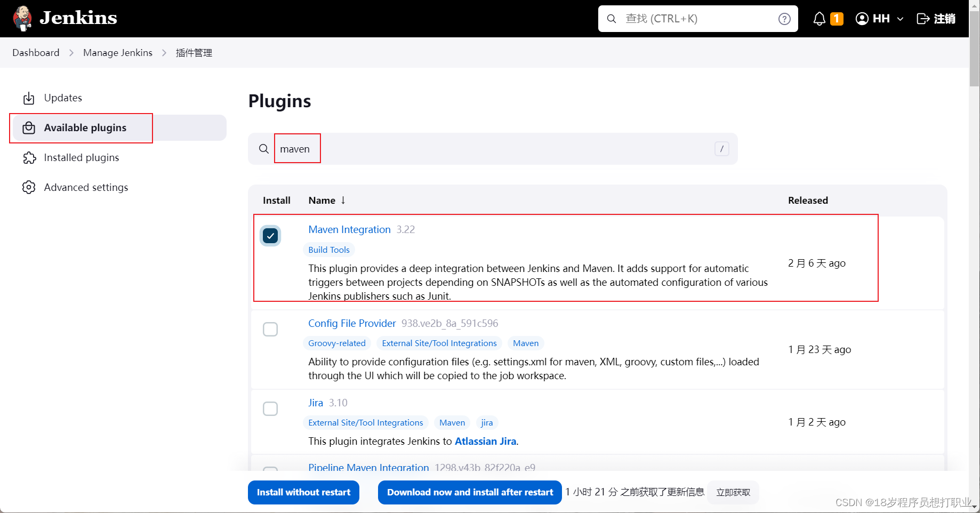Click the 2 月 6 天 ago release date
Image resolution: width=980 pixels, height=513 pixels.
coord(817,263)
